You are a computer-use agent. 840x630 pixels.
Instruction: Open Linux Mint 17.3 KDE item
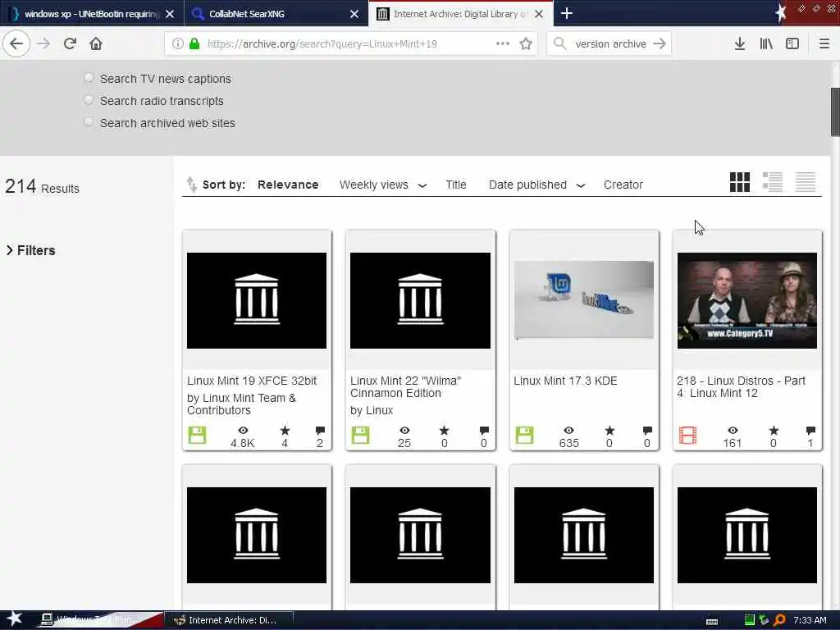pos(565,381)
